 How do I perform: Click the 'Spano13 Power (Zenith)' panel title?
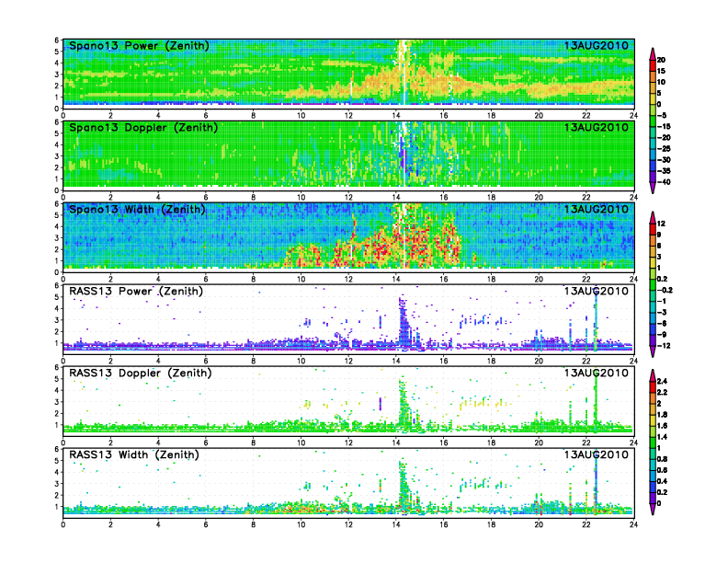[x=139, y=46]
